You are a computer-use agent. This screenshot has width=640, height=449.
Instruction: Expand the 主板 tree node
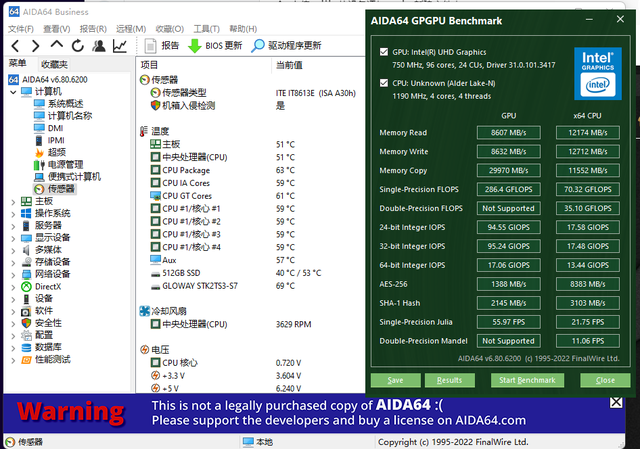coord(13,202)
